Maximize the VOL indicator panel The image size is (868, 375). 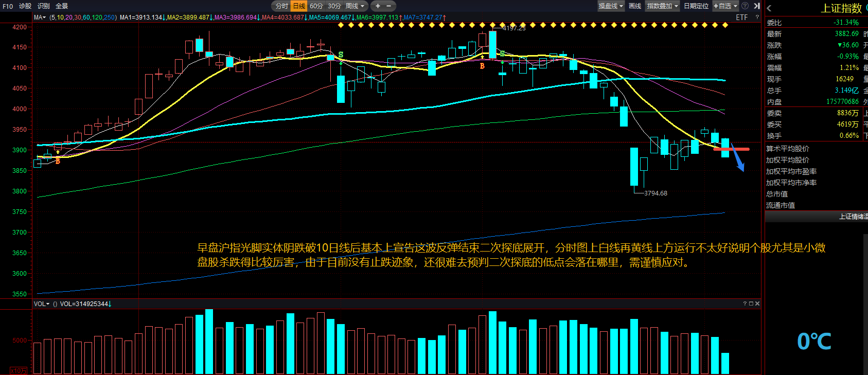pyautogui.click(x=751, y=304)
